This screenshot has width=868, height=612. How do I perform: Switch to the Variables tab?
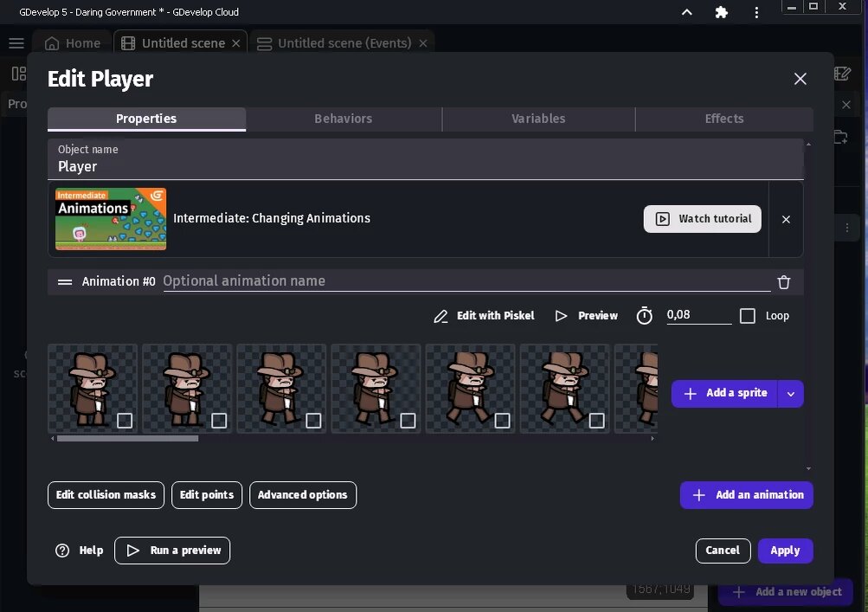tap(538, 119)
